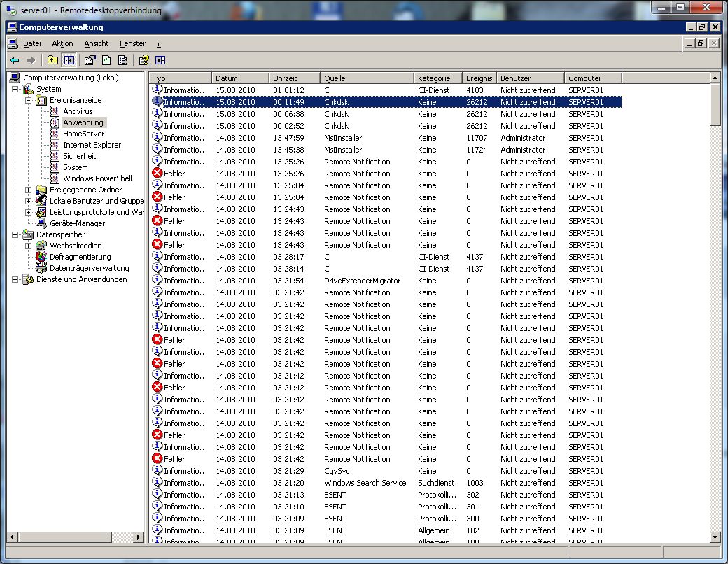
Task: Click the Up one level folder icon
Action: (52, 60)
